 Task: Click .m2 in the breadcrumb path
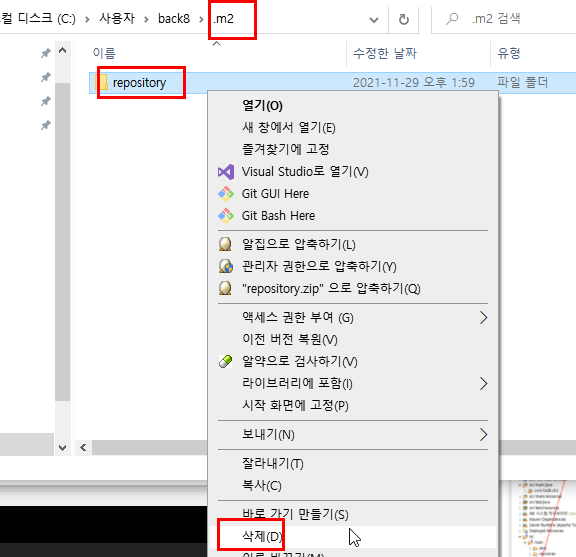[x=223, y=18]
